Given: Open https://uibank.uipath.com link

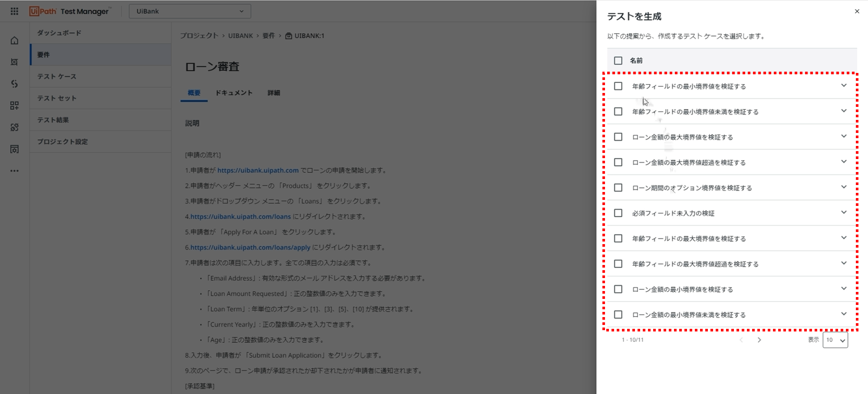Looking at the screenshot, I should [x=258, y=170].
